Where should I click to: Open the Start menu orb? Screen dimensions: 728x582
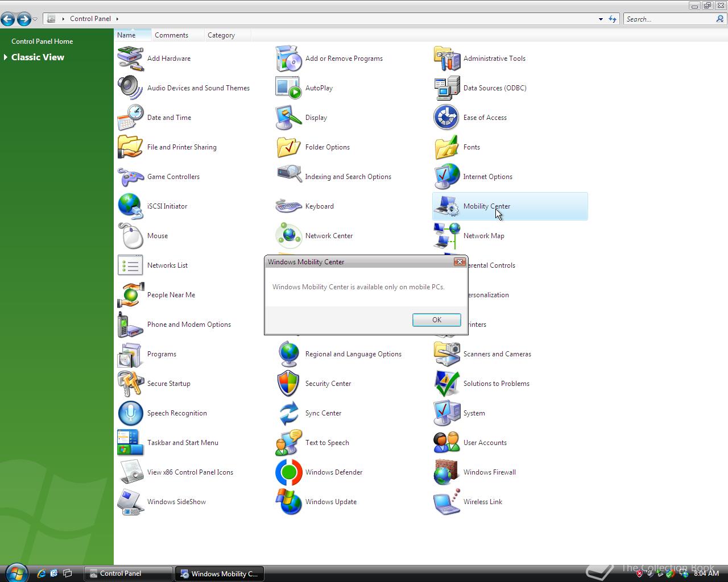[16, 573]
